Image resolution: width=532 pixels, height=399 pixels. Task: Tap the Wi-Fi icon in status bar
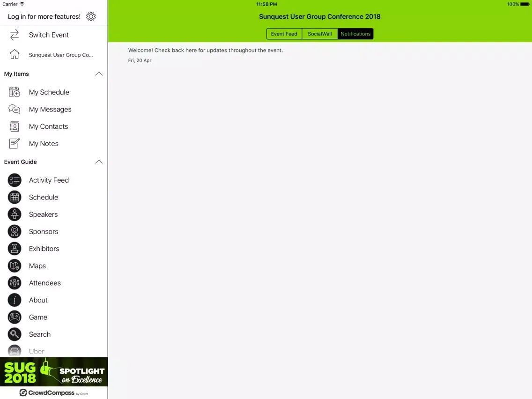pos(22,4)
